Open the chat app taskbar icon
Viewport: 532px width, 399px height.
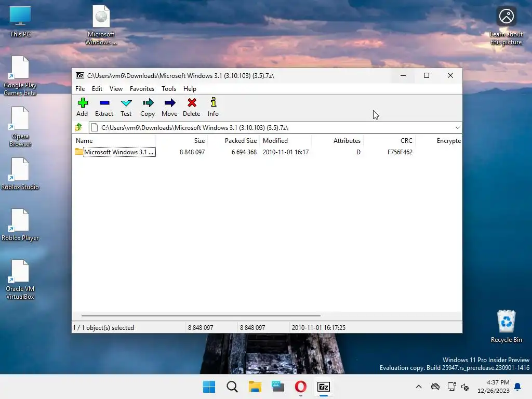(278, 387)
